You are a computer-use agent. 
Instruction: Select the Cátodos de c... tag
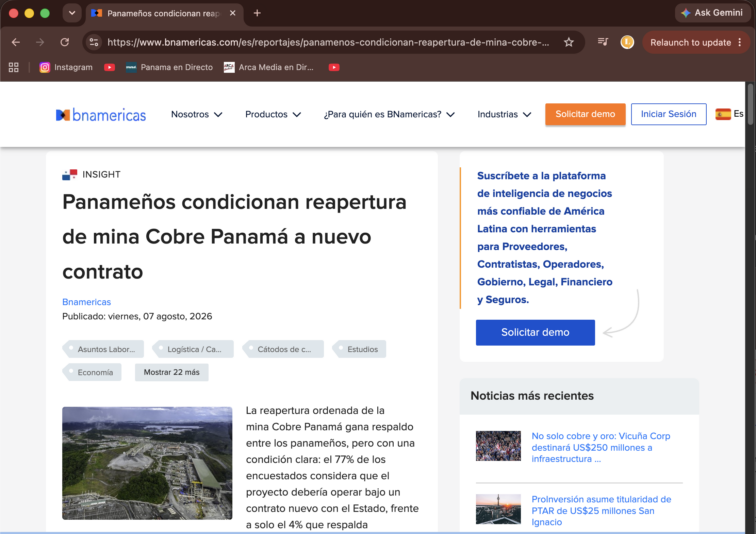[283, 349]
